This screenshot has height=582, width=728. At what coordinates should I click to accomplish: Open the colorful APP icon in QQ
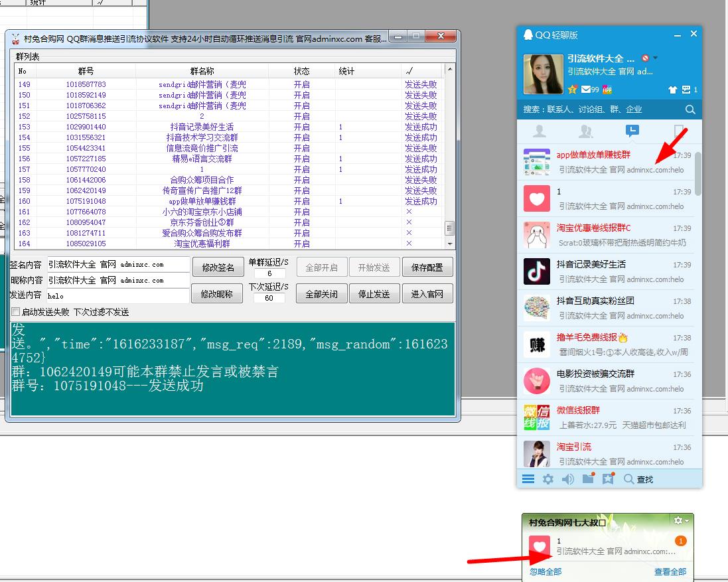point(607,90)
